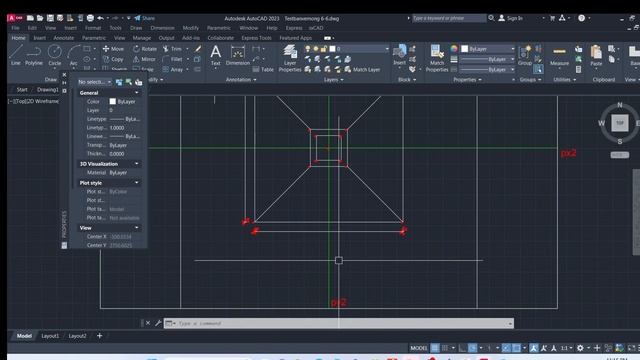
Task: Click the Mirror tool
Action: coord(144,59)
